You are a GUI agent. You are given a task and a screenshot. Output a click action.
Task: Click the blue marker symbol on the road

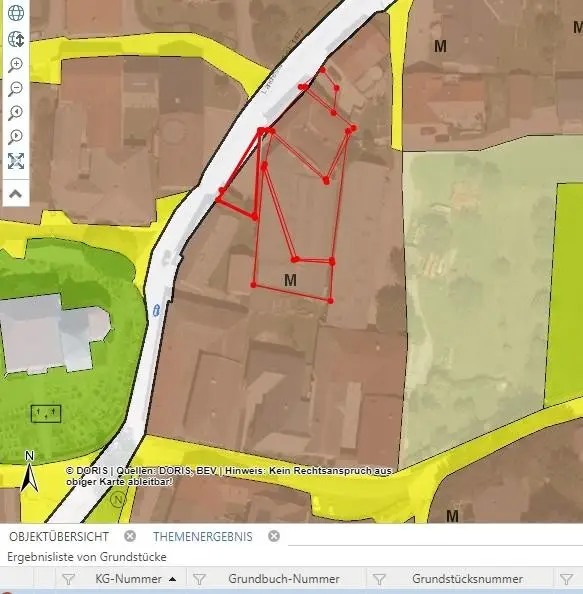(x=156, y=310)
